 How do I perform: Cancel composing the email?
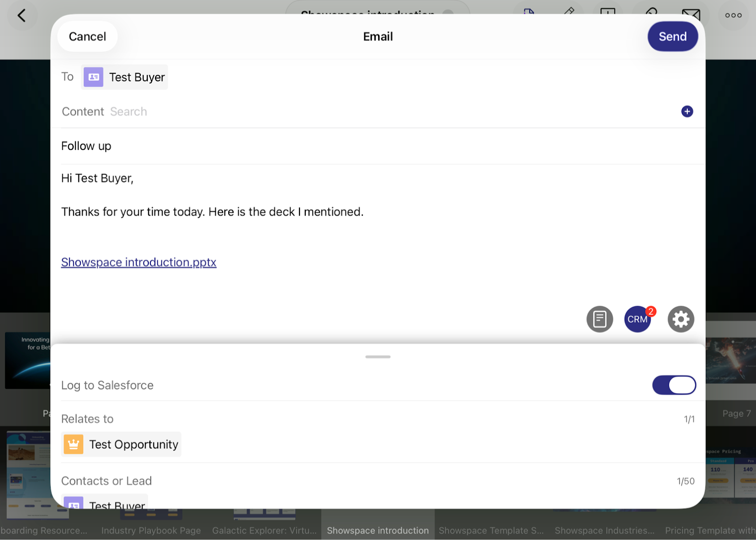(87, 36)
